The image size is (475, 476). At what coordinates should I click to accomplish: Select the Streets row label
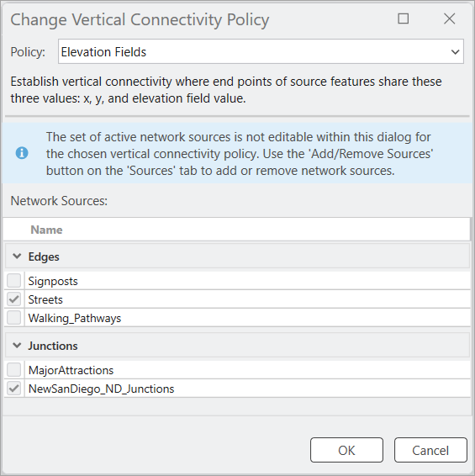[45, 299]
